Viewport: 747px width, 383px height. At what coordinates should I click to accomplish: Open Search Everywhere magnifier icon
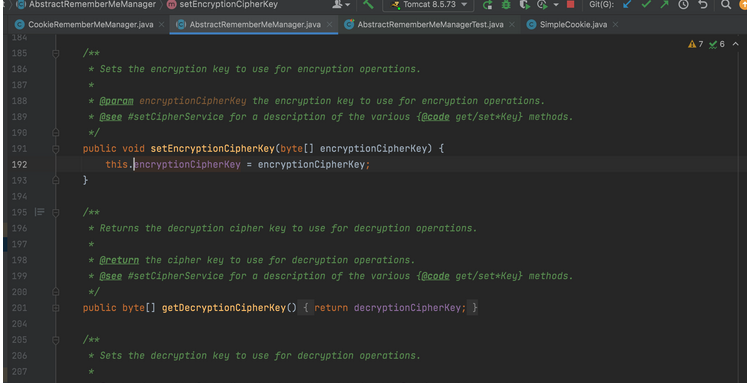726,5
